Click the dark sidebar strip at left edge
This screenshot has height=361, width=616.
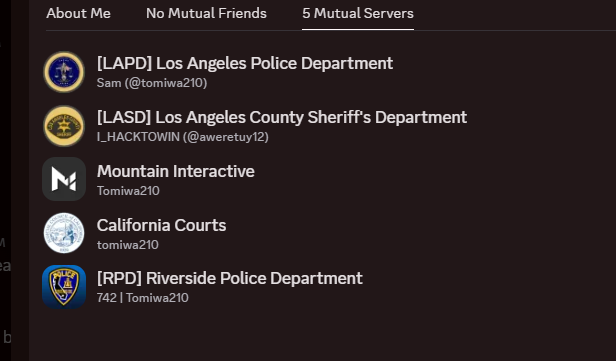pos(20,181)
